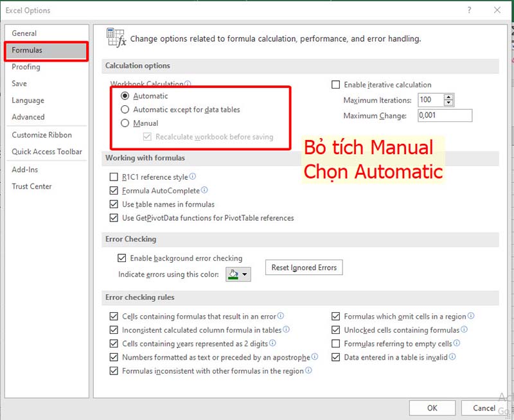The height and width of the screenshot is (420, 514).
Task: Decrease Maximum Iterations with down arrow
Action: [x=448, y=103]
